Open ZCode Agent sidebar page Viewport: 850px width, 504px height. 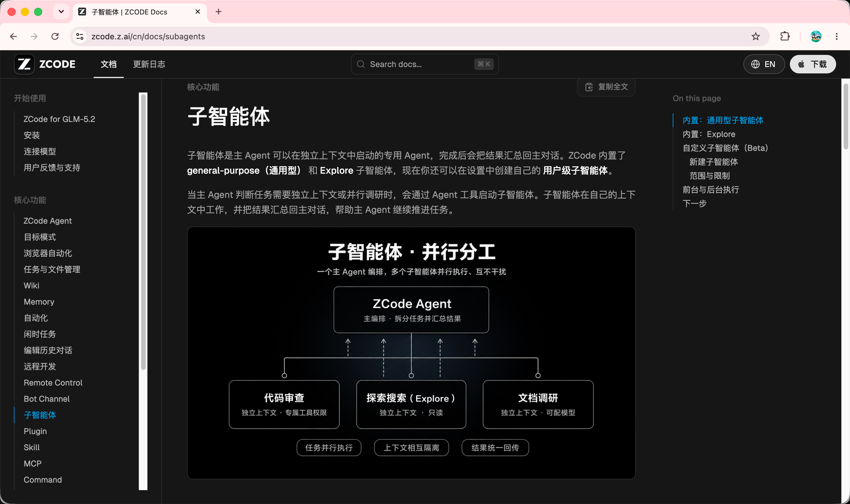[48, 221]
